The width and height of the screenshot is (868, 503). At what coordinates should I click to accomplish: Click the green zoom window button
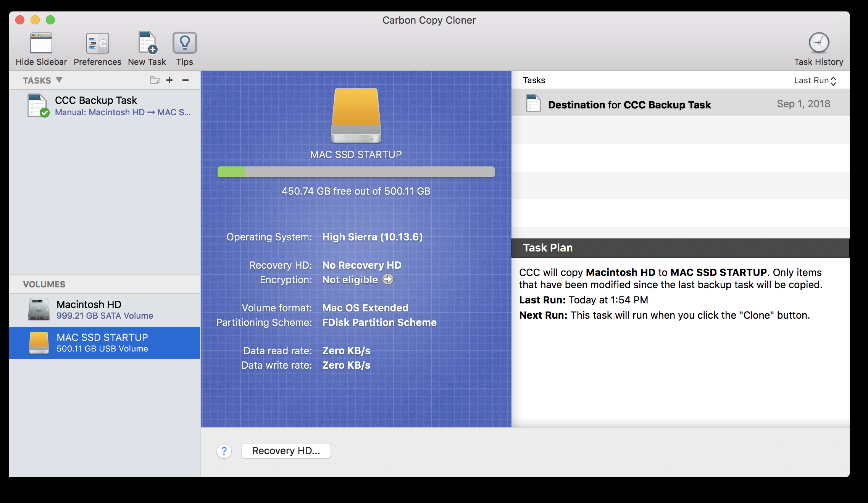pos(50,20)
